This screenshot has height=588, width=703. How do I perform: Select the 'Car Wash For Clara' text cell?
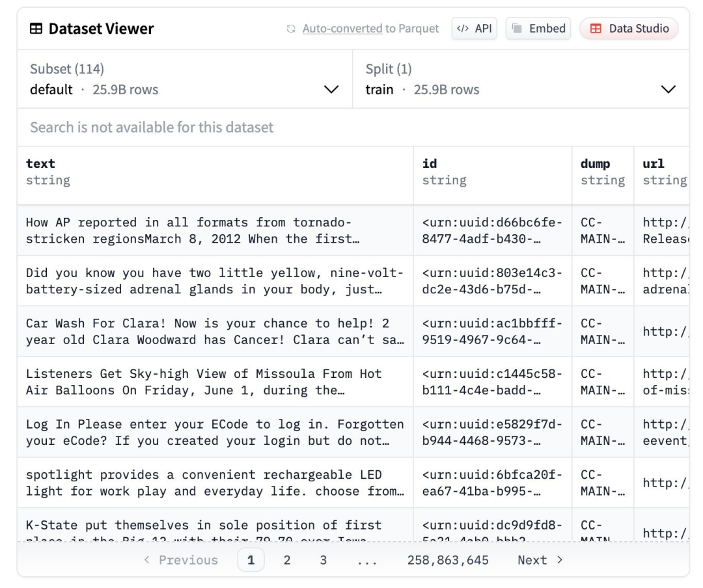215,332
